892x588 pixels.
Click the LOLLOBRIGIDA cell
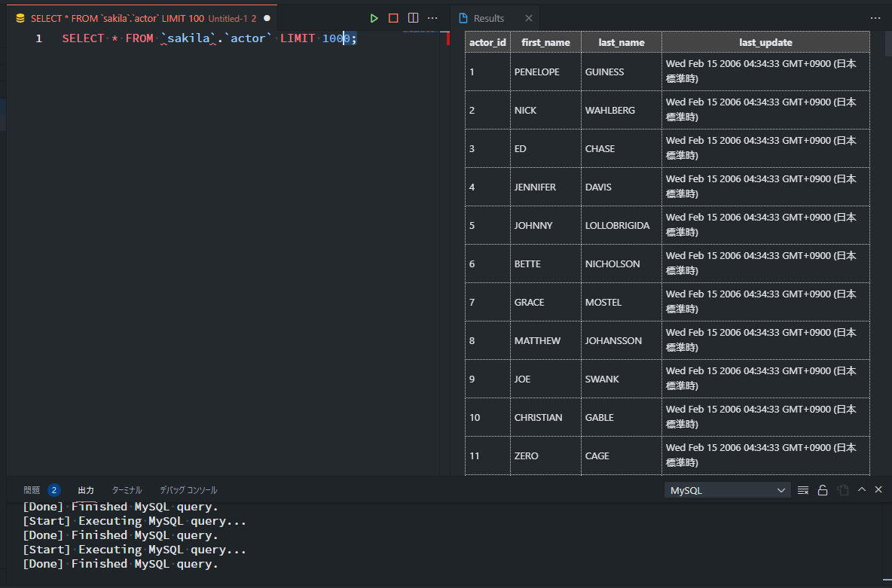(x=622, y=225)
